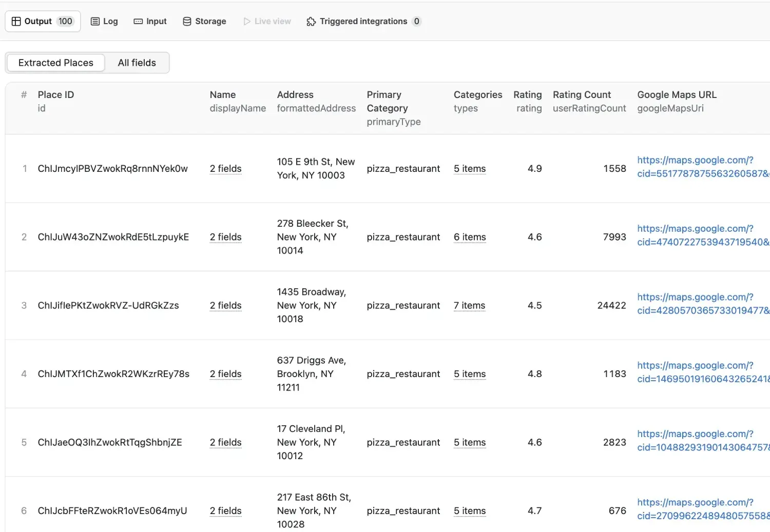Expand the 2 fields name in row 1
Screen dimensions: 770x532
[225, 168]
